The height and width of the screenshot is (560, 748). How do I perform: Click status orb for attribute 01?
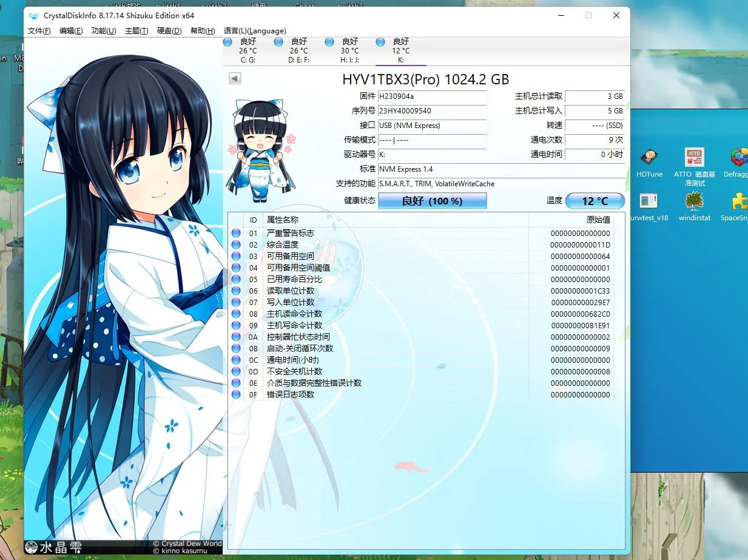pyautogui.click(x=236, y=234)
